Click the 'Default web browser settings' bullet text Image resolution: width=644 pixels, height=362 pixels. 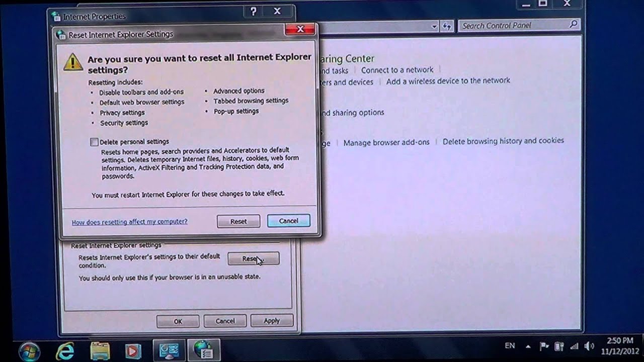(142, 102)
